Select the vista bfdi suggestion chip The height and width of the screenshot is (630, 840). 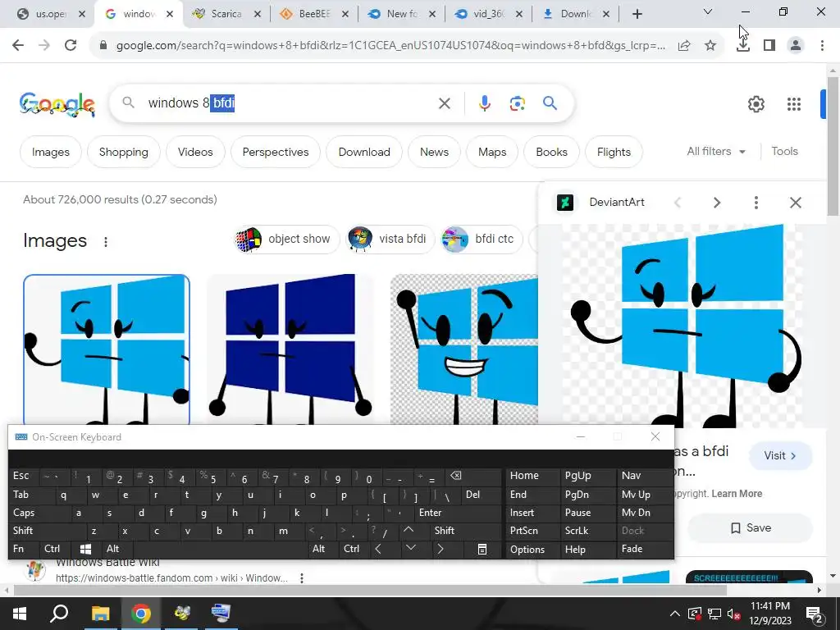click(390, 239)
